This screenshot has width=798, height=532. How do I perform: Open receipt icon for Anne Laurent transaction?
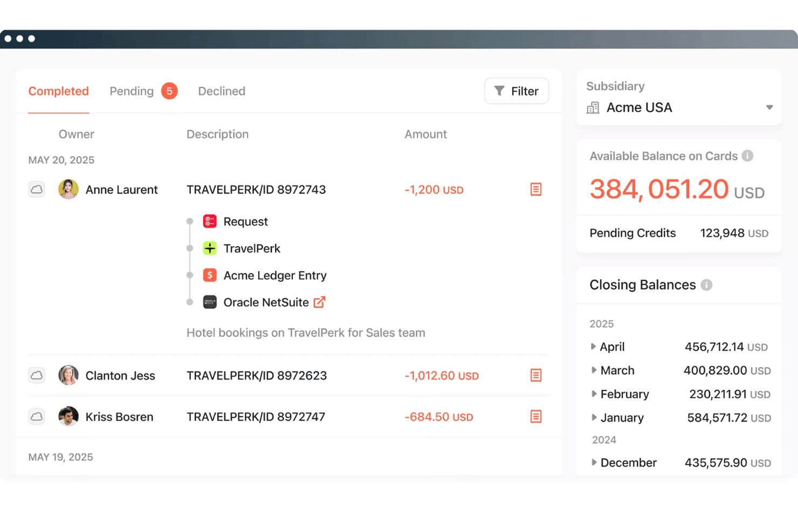(x=536, y=189)
